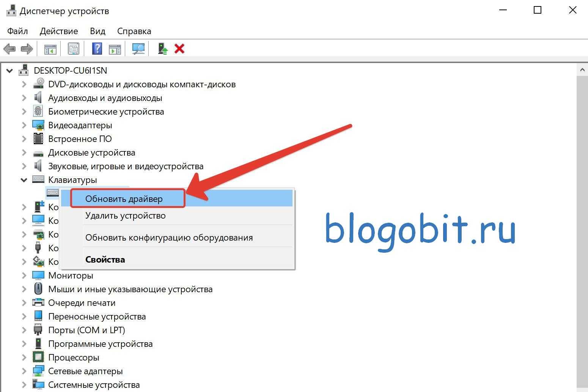Expand DVD-дисководы category
Screen dimensions: 588x392
[24, 84]
